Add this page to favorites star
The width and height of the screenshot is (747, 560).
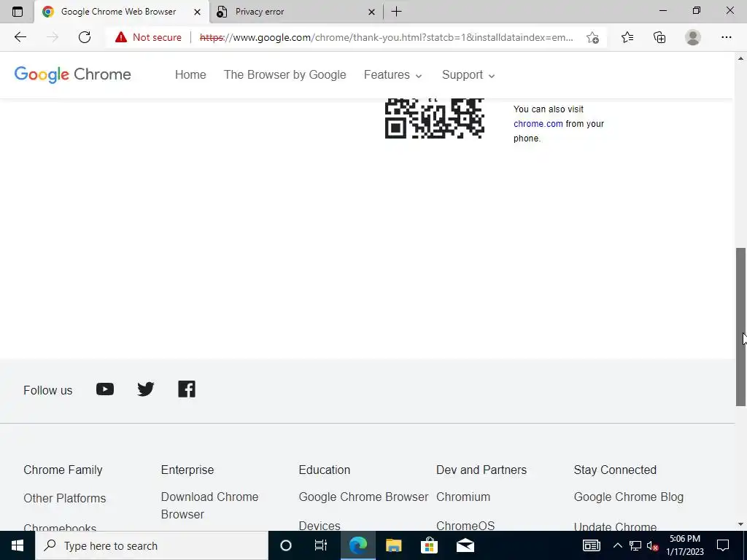pos(592,38)
